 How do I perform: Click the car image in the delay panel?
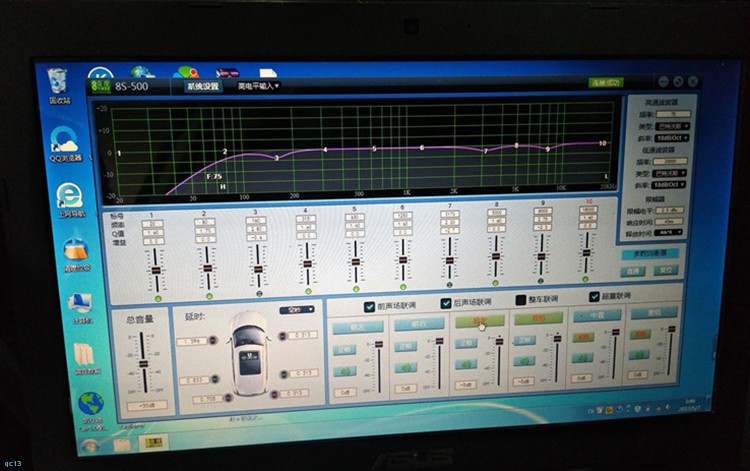pos(249,353)
